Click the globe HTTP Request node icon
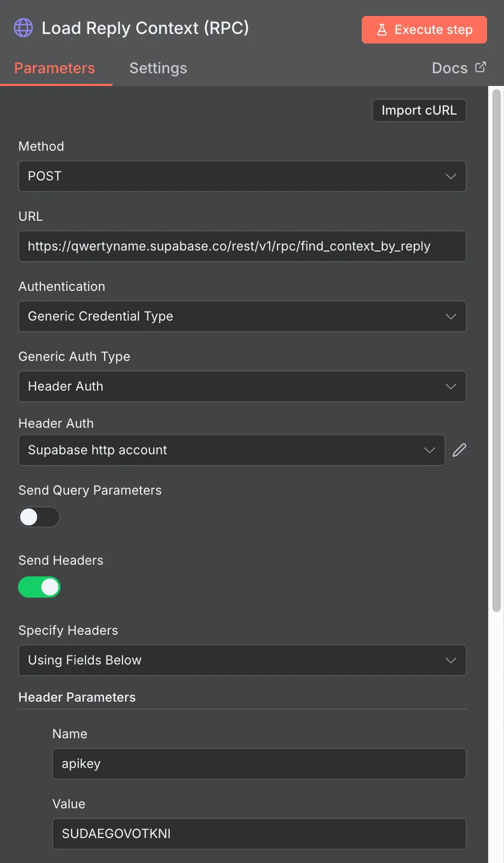504x863 pixels. pos(23,28)
